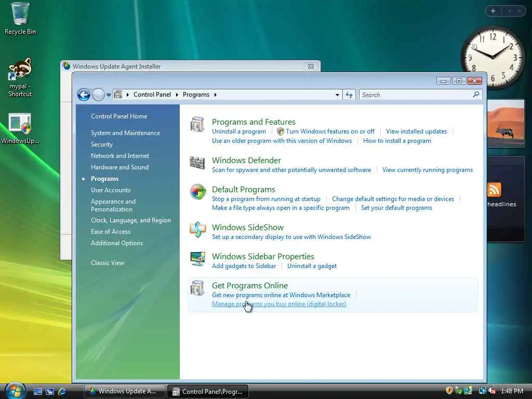
Task: Open the Windows SideShow icon
Action: [197, 230]
